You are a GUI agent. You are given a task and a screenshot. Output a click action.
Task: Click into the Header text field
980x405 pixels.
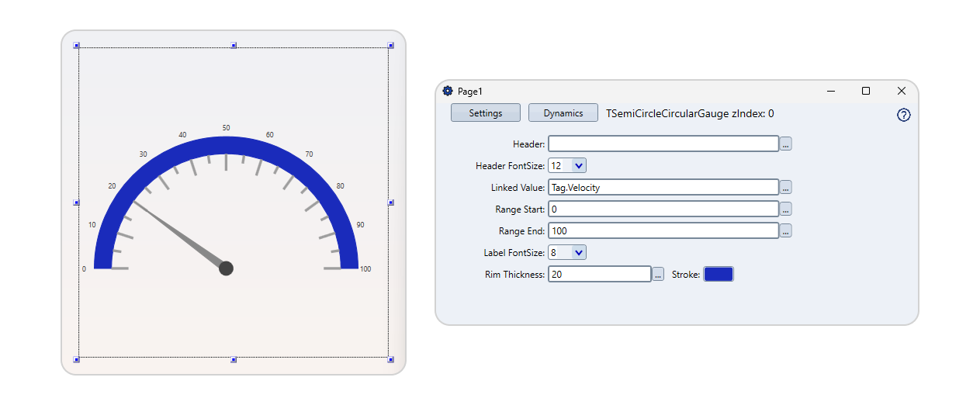(663, 144)
